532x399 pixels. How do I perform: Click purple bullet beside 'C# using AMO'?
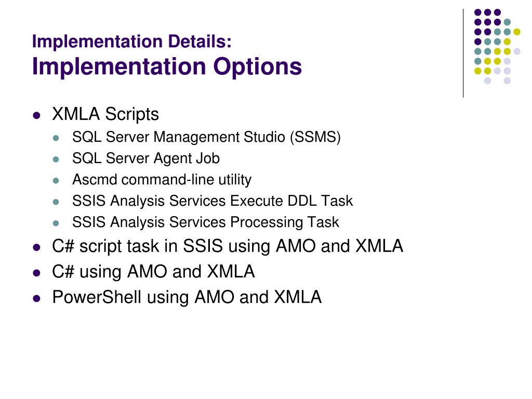pyautogui.click(x=37, y=273)
